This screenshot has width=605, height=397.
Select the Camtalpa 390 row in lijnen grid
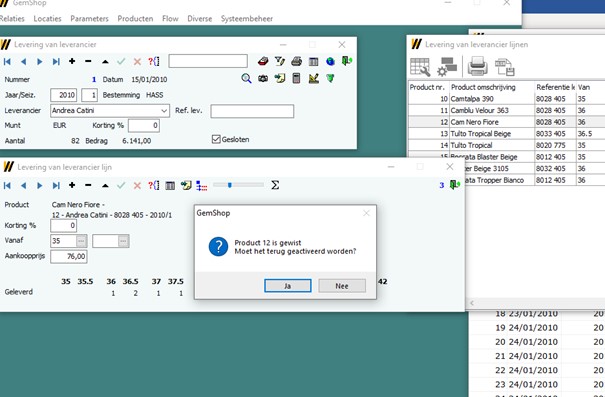click(506, 99)
